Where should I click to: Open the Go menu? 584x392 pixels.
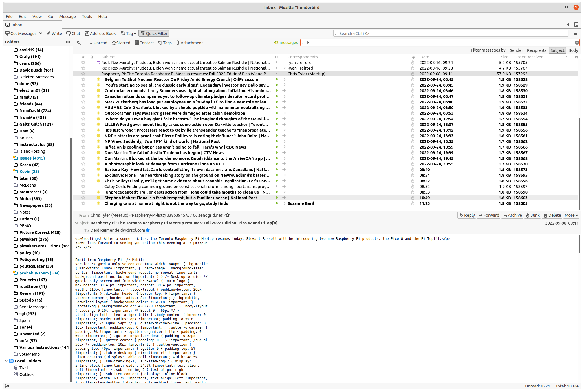point(50,17)
